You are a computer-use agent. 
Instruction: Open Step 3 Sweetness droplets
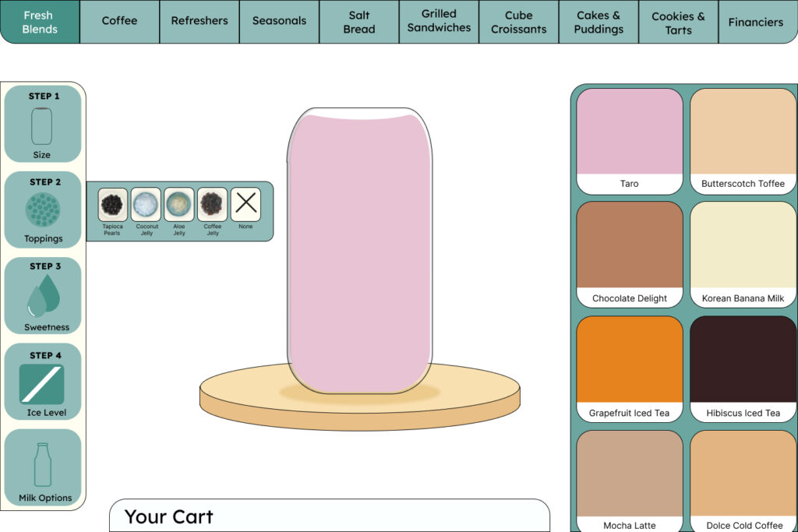point(44,295)
